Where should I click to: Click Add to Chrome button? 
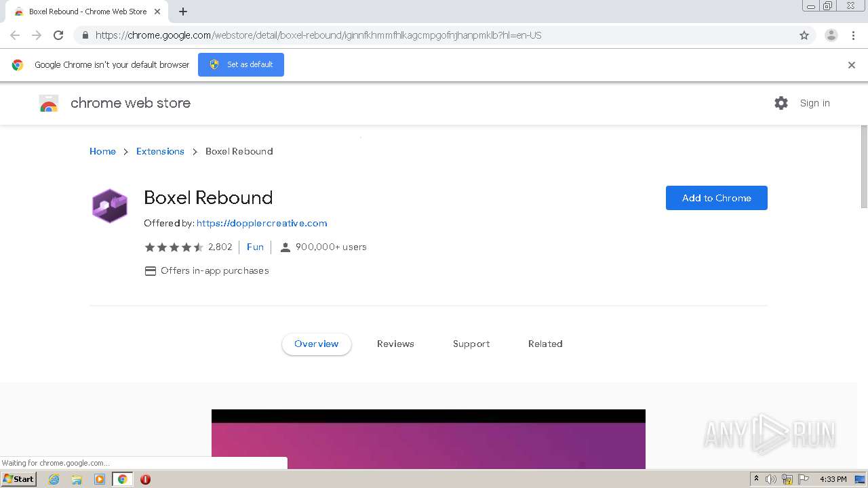(x=717, y=198)
